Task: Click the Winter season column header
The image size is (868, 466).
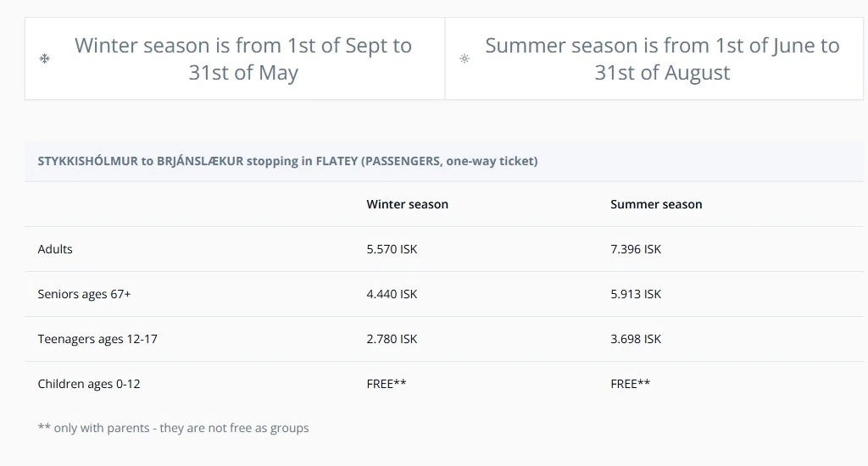Action: coord(407,204)
